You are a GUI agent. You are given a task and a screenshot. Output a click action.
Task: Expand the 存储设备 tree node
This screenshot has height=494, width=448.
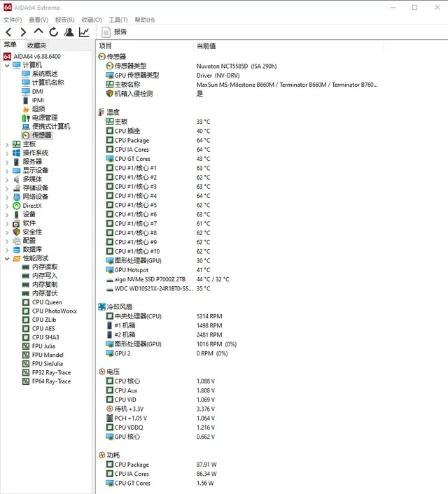[7, 188]
